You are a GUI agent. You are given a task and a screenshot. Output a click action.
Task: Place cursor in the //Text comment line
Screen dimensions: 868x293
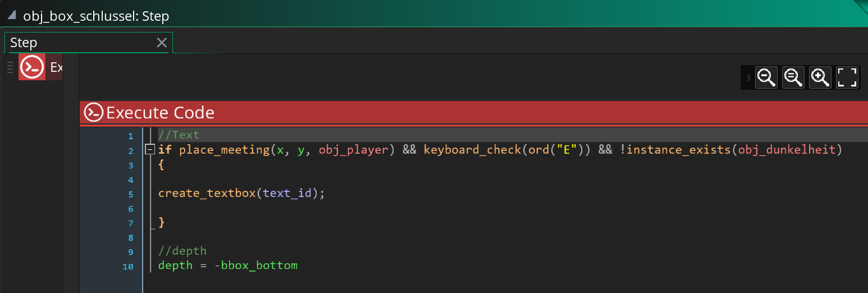tap(179, 135)
